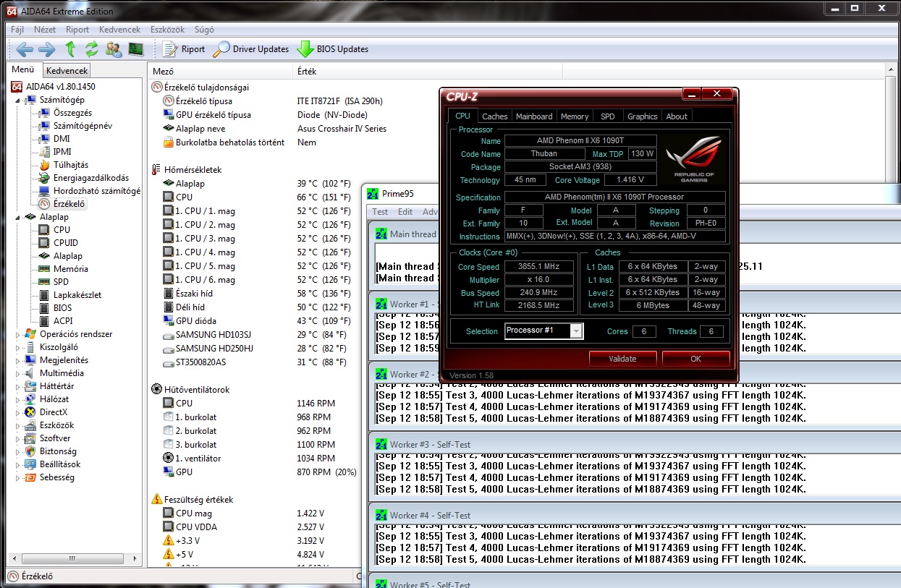Open About tab in CPU-Z
Screen dimensions: 901x588
677,116
